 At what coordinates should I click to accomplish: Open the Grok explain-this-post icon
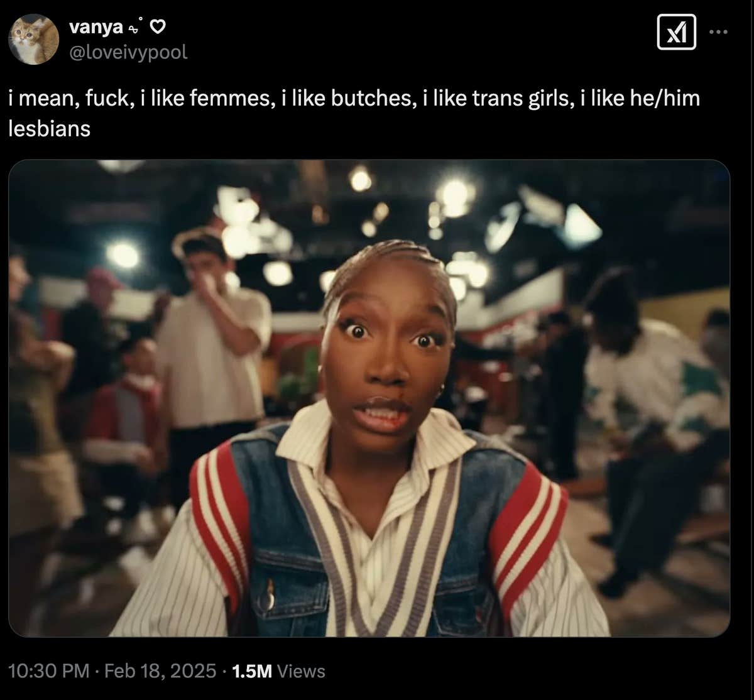[x=676, y=31]
